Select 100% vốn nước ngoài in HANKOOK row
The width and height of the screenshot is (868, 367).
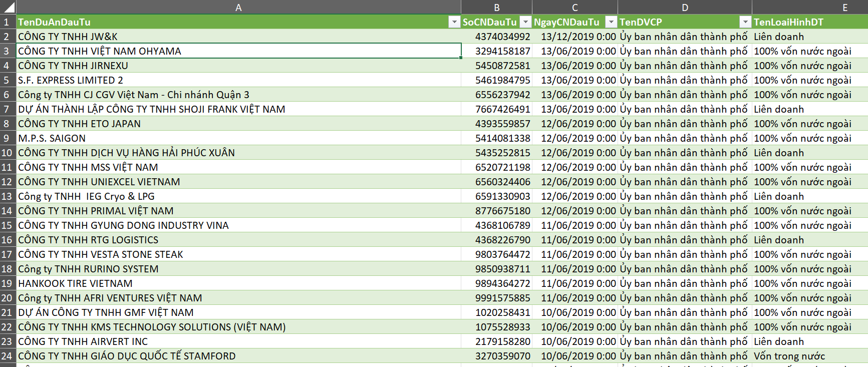[810, 283]
